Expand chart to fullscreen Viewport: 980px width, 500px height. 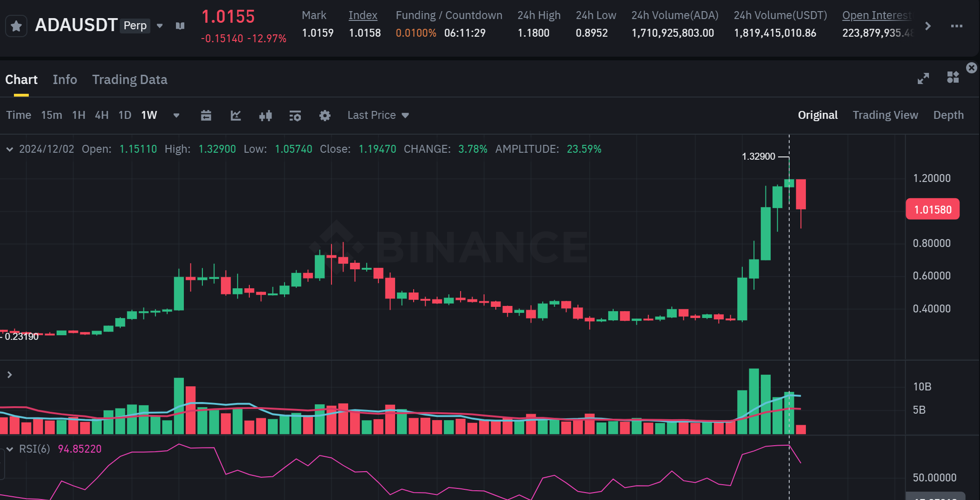923,78
